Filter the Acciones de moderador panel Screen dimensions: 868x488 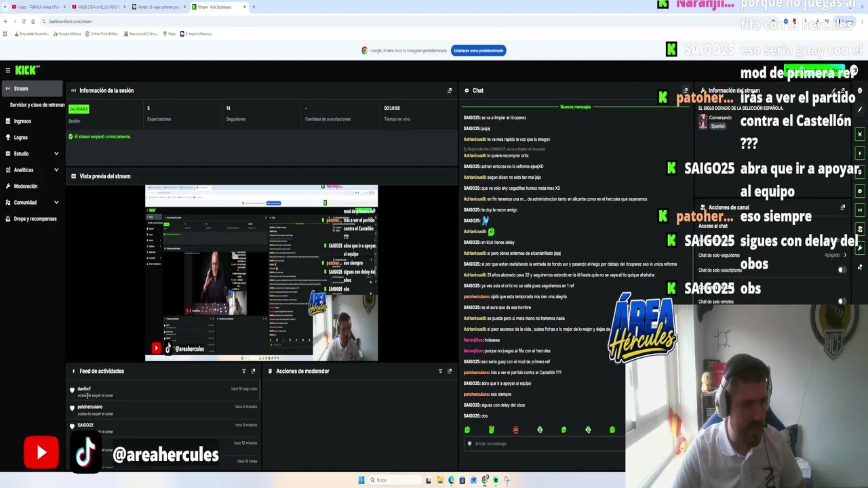click(440, 371)
